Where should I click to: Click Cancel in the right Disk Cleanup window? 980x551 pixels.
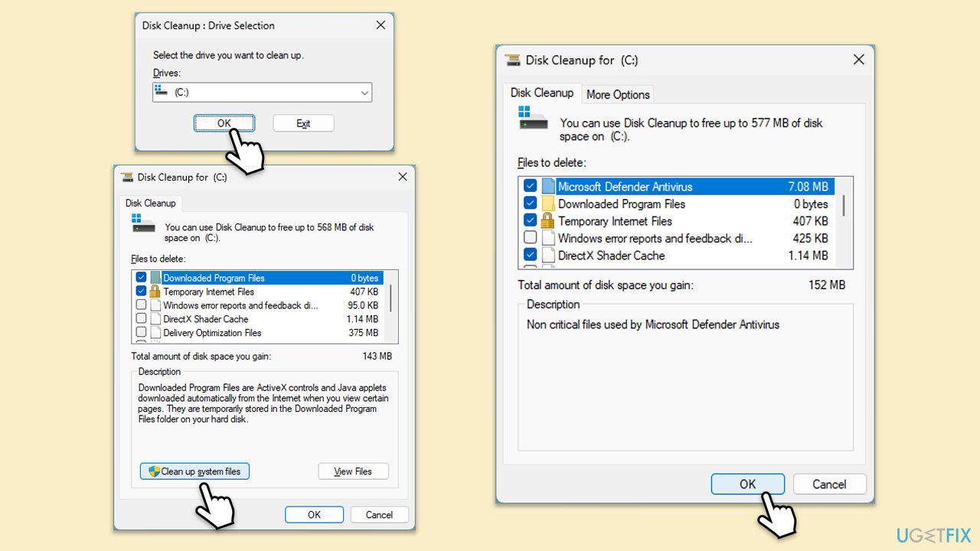coord(829,484)
